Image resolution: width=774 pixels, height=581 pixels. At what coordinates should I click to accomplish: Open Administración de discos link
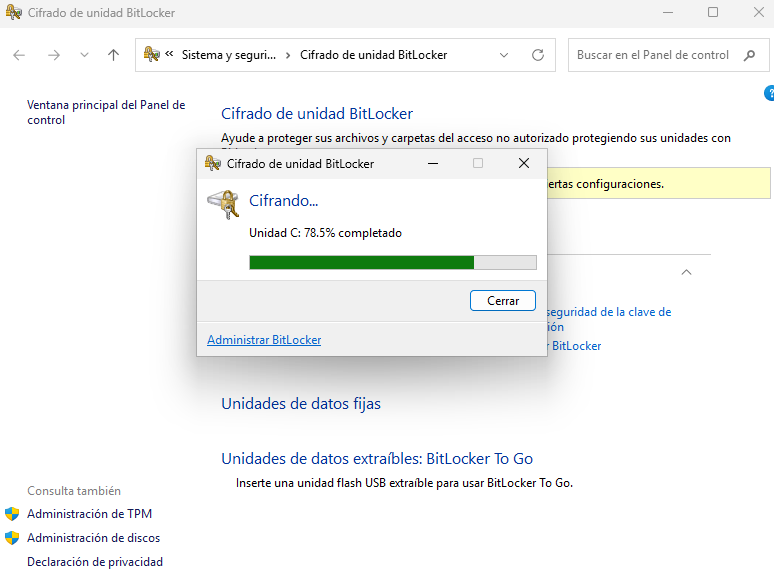coord(93,538)
